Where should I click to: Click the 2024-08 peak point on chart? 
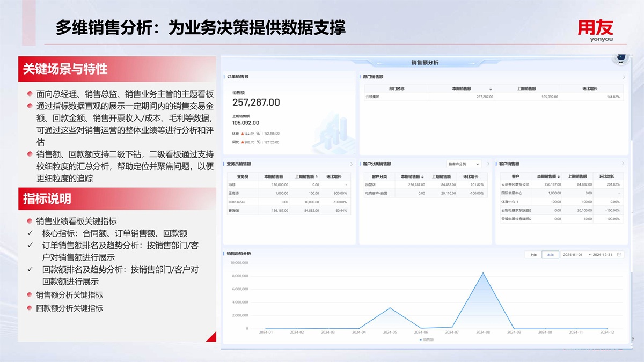482,272
